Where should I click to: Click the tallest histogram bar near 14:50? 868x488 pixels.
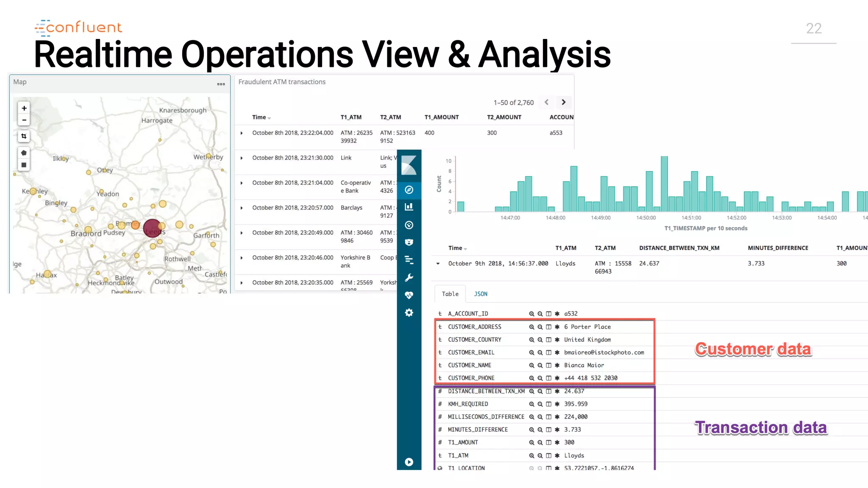(664, 184)
